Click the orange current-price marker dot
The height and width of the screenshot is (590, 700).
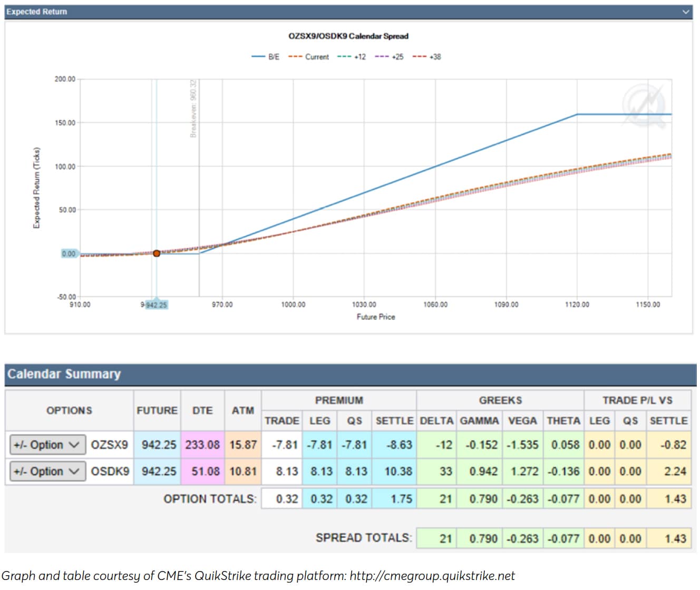coord(157,253)
